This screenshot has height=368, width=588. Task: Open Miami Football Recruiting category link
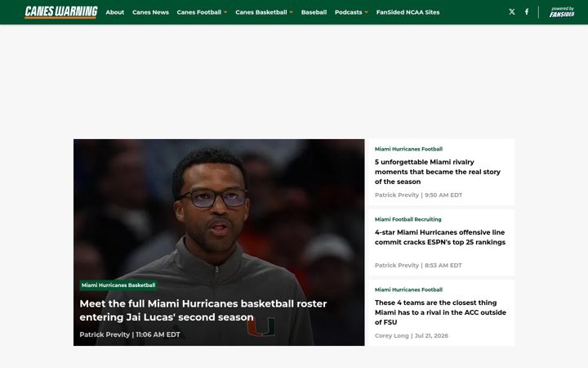[408, 219]
